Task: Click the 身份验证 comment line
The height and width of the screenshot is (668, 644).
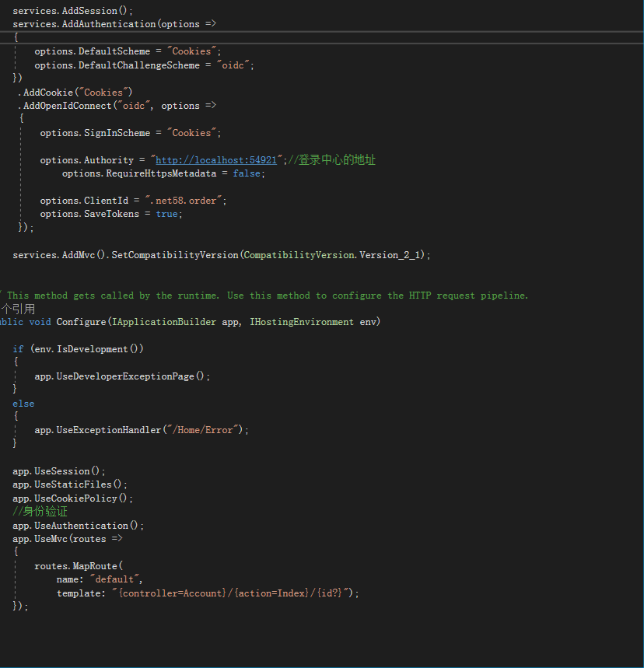Action: coord(40,512)
